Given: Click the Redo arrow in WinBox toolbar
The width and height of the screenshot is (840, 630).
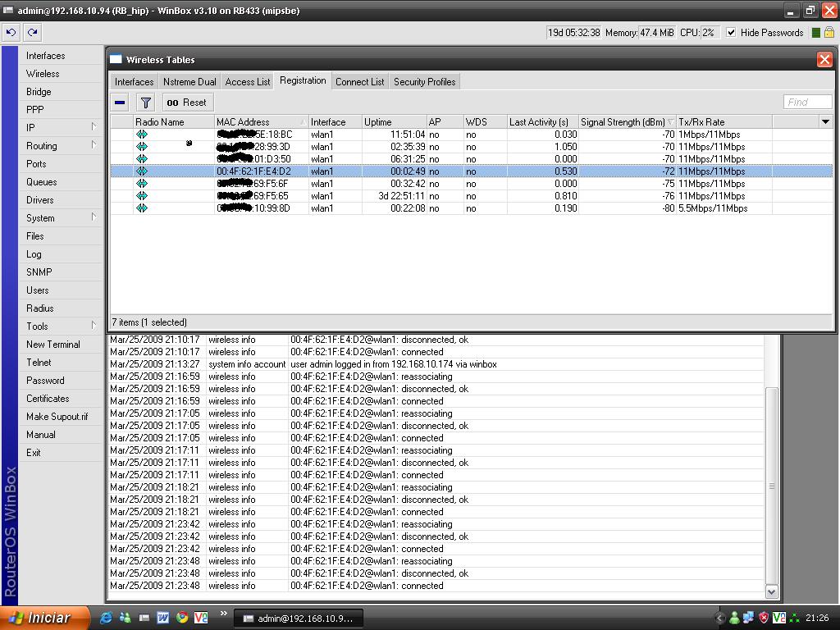Looking at the screenshot, I should [33, 33].
